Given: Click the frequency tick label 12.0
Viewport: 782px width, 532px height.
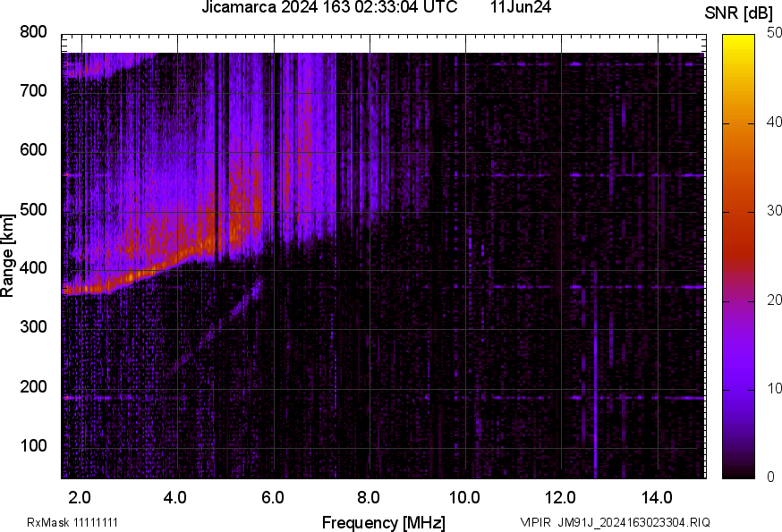Looking at the screenshot, I should pyautogui.click(x=561, y=498).
